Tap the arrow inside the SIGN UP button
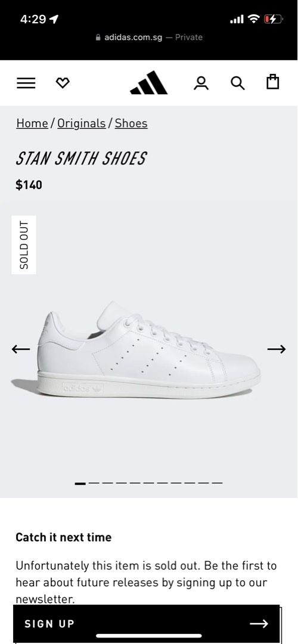 [259, 624]
